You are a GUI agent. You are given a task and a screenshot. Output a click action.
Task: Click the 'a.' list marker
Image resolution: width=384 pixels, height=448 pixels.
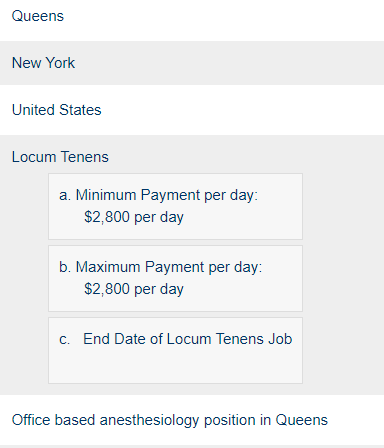click(x=65, y=195)
